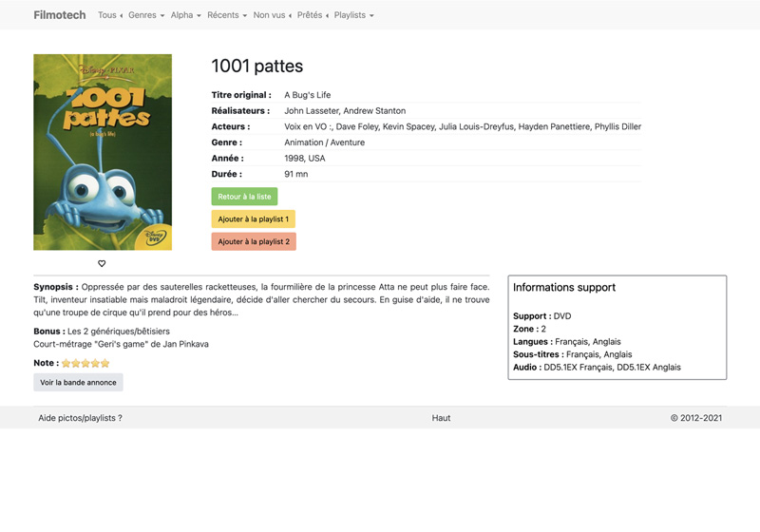The width and height of the screenshot is (760, 532).
Task: Click Voir la bande annonce button
Action: coord(78,382)
